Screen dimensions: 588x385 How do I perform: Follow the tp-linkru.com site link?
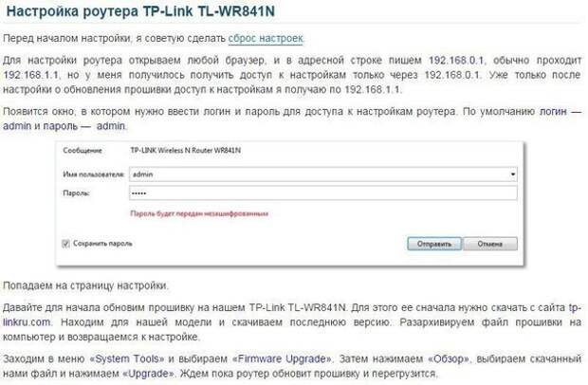coord(27,322)
